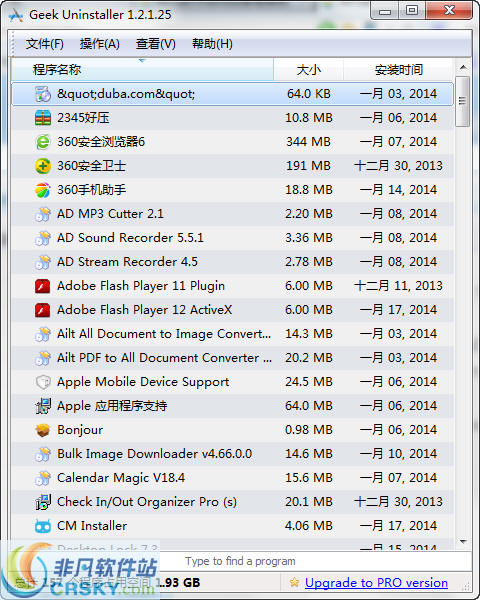Click the 一月 10, 2014 install date
This screenshot has width=480, height=600.
coord(398,454)
